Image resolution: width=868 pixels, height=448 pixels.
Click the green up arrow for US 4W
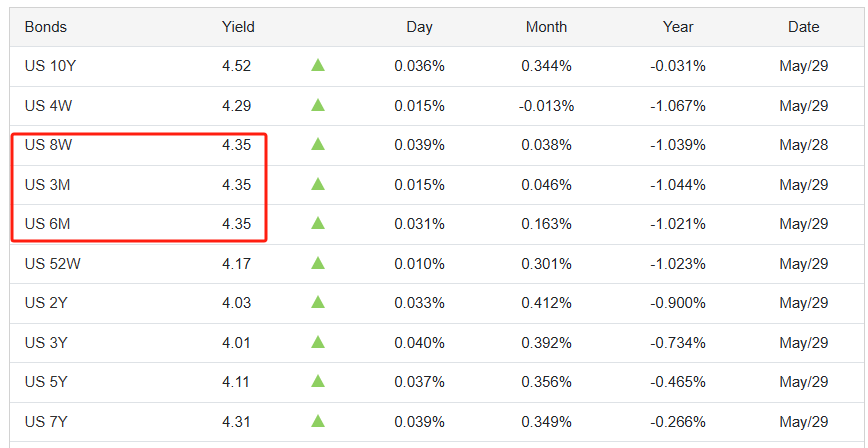click(318, 105)
